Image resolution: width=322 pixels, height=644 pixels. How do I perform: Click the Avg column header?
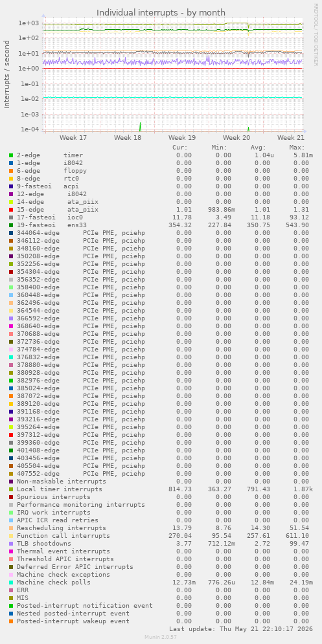(259, 148)
